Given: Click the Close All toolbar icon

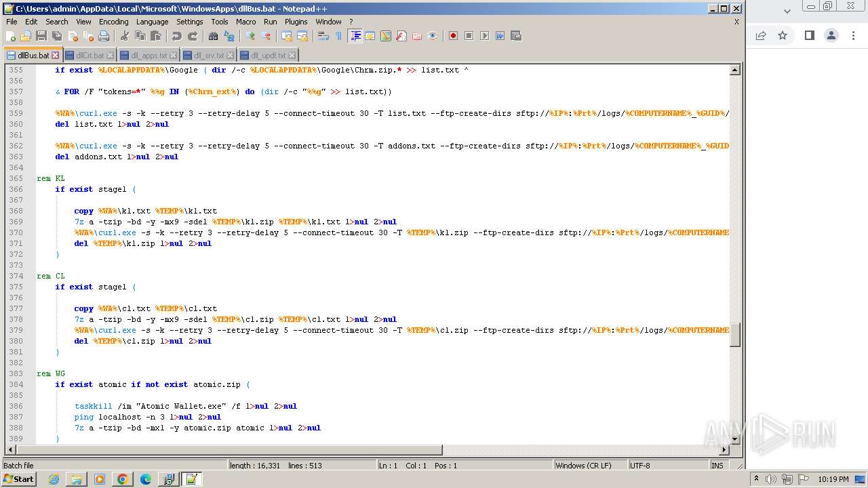Looking at the screenshot, I should point(88,36).
